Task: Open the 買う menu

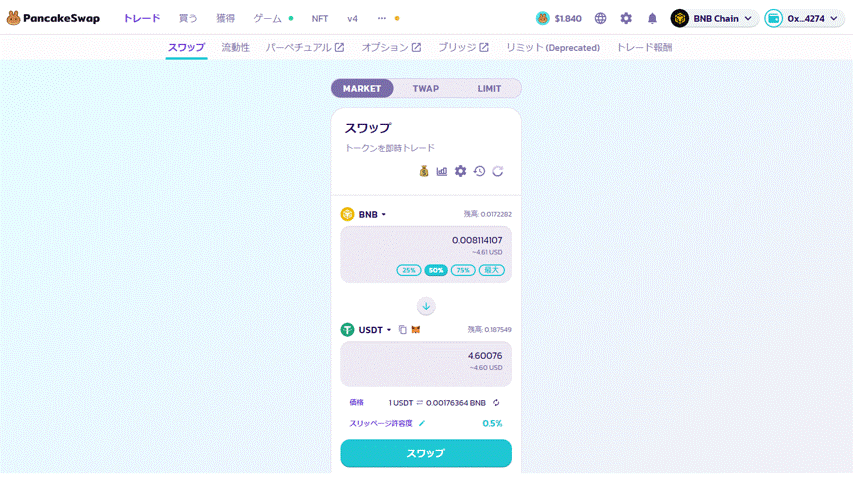Action: [188, 19]
